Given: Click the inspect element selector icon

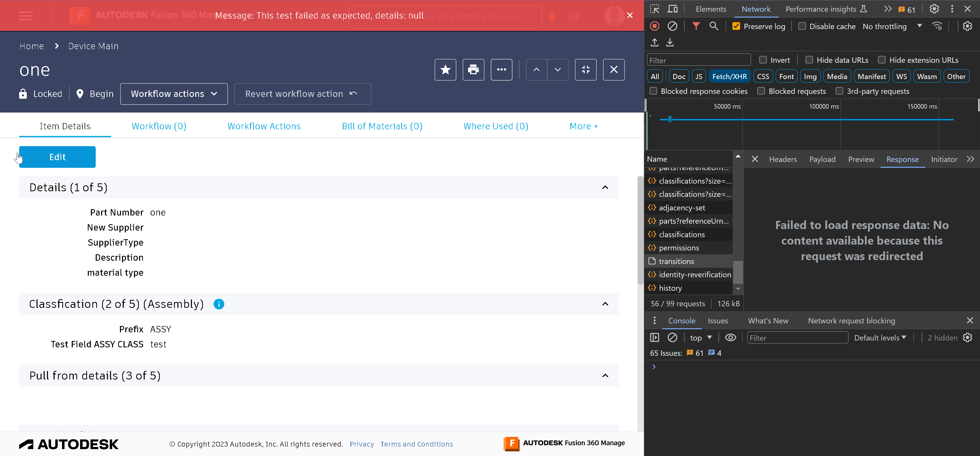Looking at the screenshot, I should coord(654,9).
